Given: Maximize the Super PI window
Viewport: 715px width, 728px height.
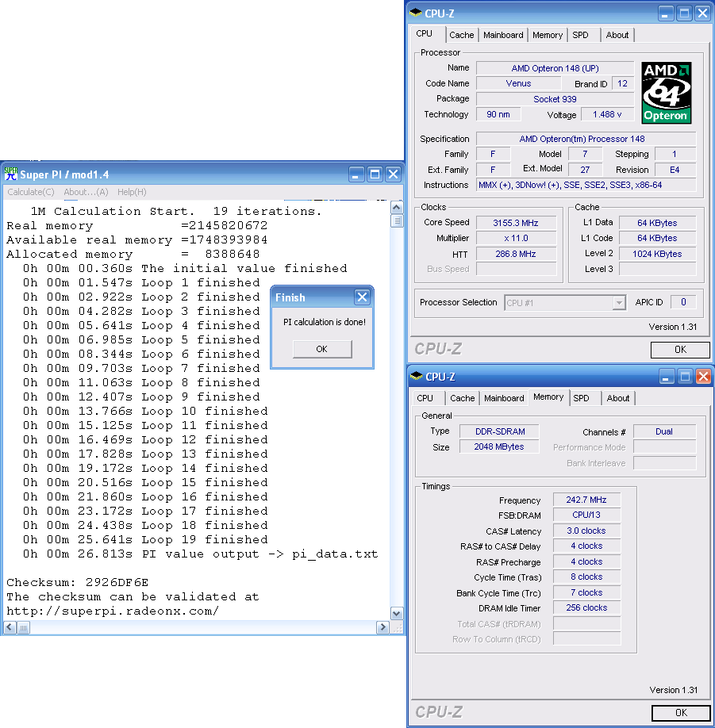Looking at the screenshot, I should (x=375, y=174).
